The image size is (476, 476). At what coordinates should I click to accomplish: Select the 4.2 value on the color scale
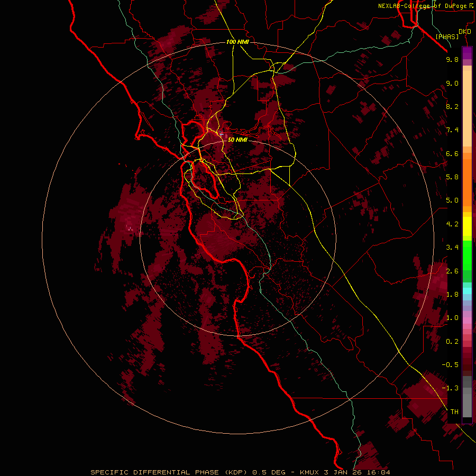pos(452,224)
